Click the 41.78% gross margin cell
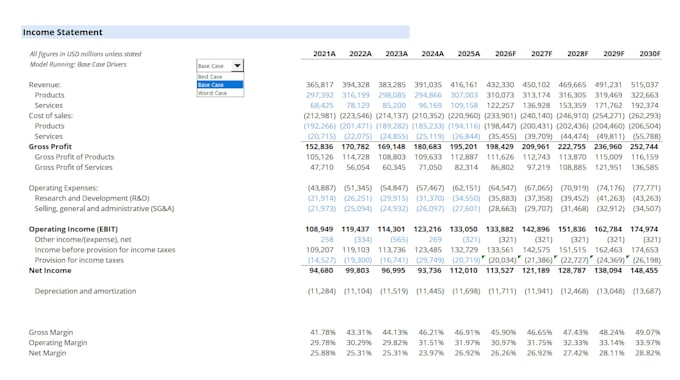The height and width of the screenshot is (380, 680). click(x=323, y=332)
